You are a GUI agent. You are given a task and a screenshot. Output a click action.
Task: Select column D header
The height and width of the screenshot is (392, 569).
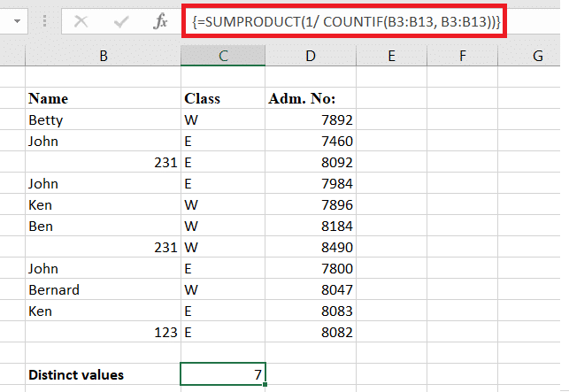(310, 57)
